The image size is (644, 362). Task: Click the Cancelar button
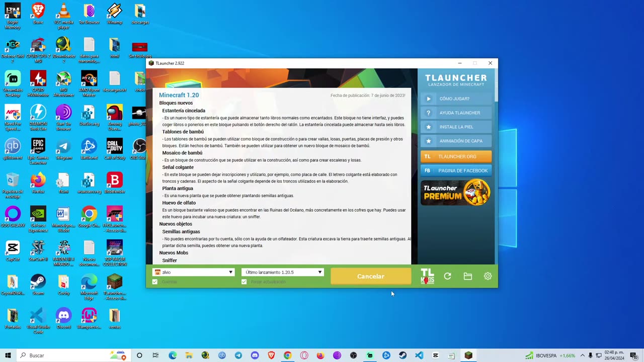tap(370, 276)
